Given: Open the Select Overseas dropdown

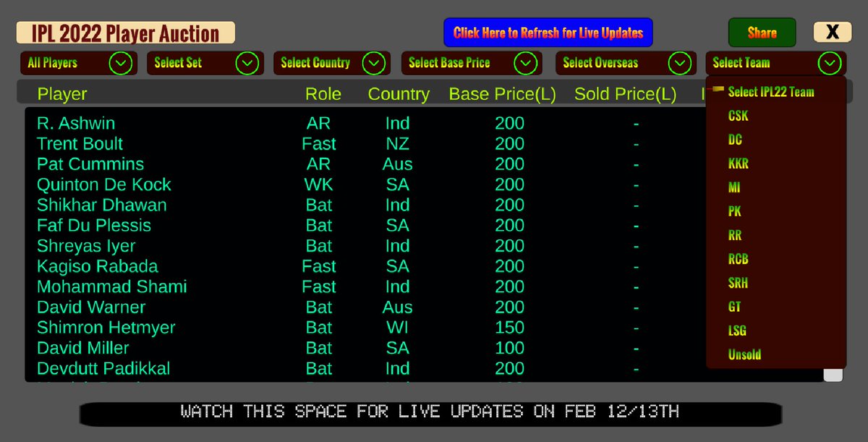Looking at the screenshot, I should [x=624, y=63].
